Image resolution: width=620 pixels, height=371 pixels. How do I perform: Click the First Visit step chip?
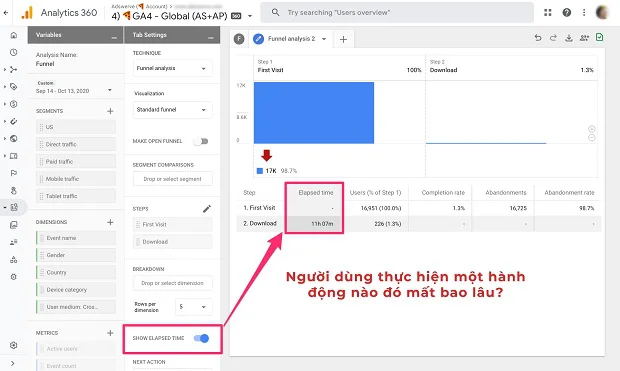click(172, 224)
